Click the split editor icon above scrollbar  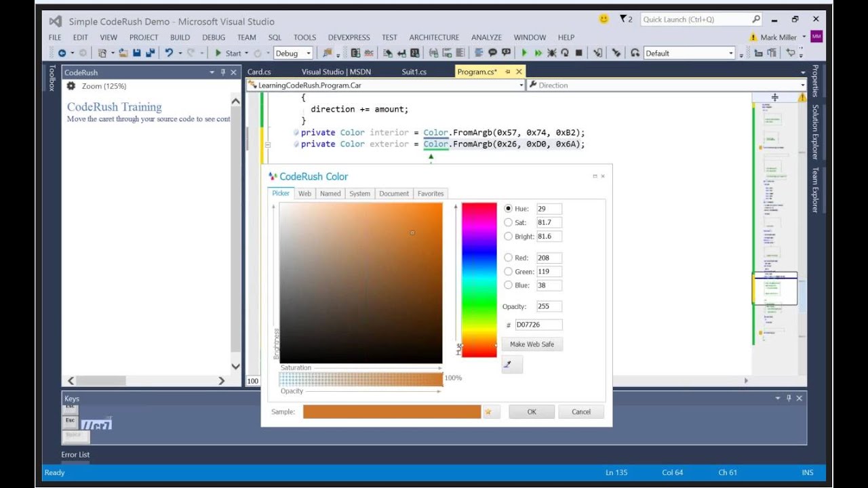click(774, 97)
